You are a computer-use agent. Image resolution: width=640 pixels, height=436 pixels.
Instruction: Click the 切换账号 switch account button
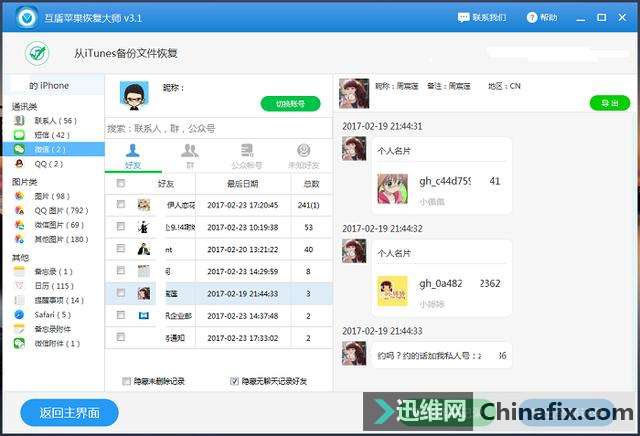pos(290,103)
